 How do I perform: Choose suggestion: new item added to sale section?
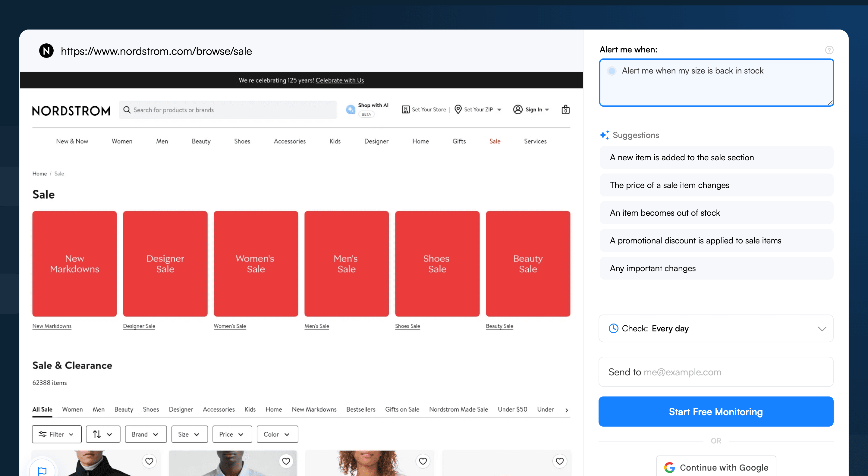[x=716, y=157]
